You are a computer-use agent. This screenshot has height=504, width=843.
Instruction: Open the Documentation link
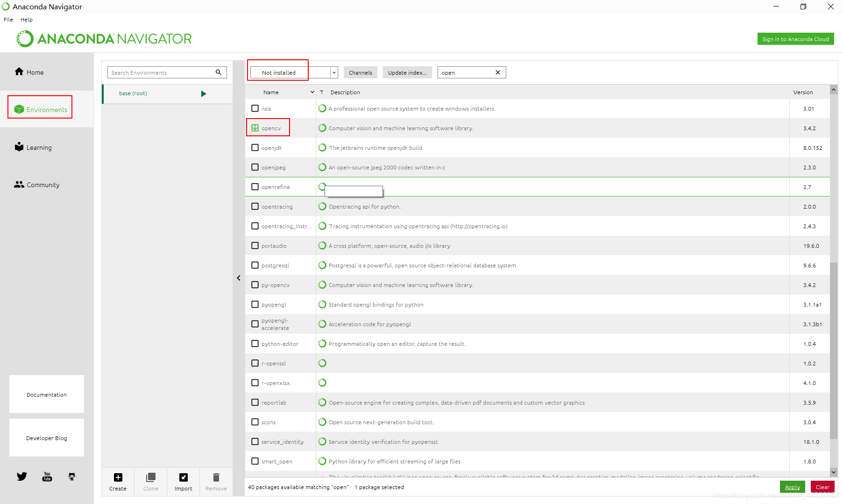pos(47,394)
